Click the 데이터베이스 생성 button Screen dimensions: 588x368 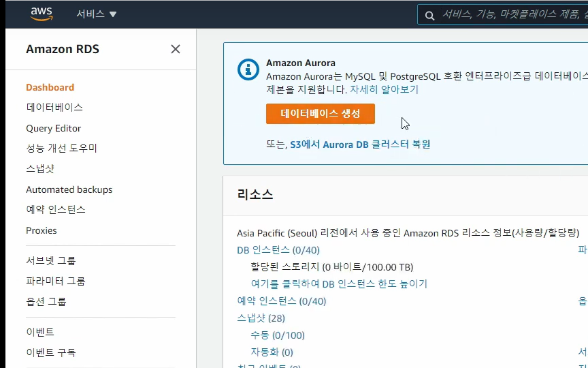(321, 114)
